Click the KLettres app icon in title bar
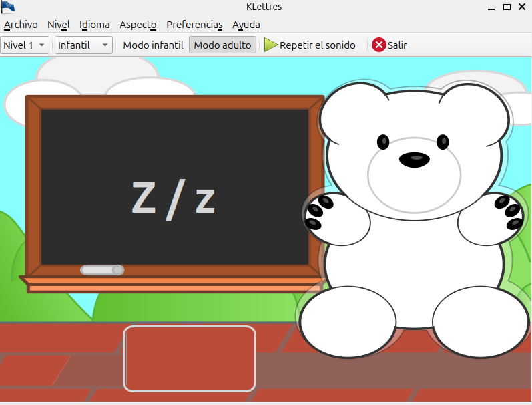The image size is (532, 405). click(x=8, y=7)
